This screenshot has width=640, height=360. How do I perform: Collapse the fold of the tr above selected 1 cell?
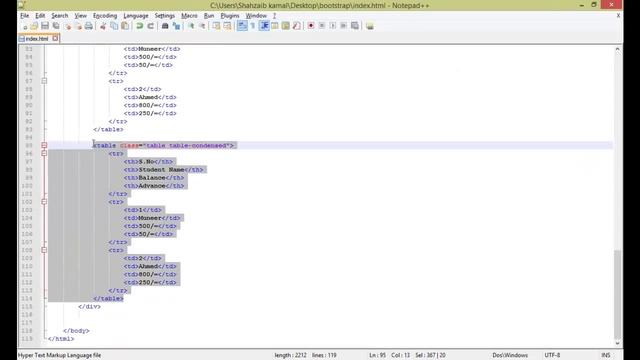[x=44, y=202]
